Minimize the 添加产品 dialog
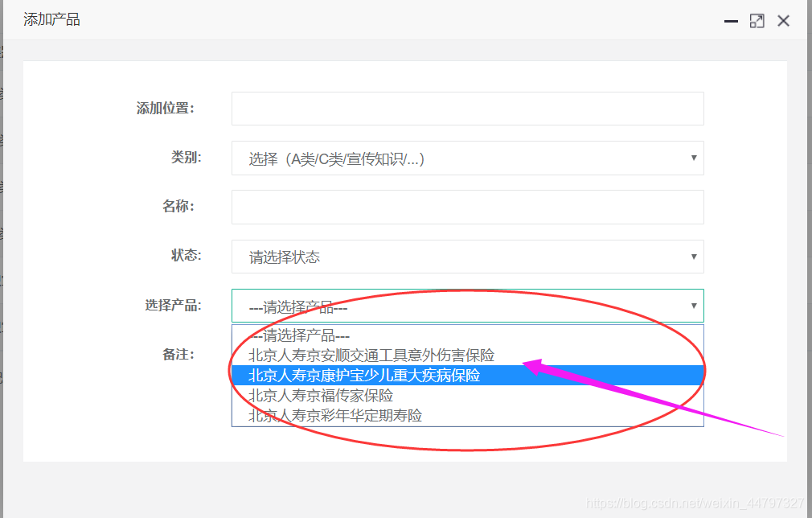This screenshot has height=518, width=812. [x=731, y=21]
